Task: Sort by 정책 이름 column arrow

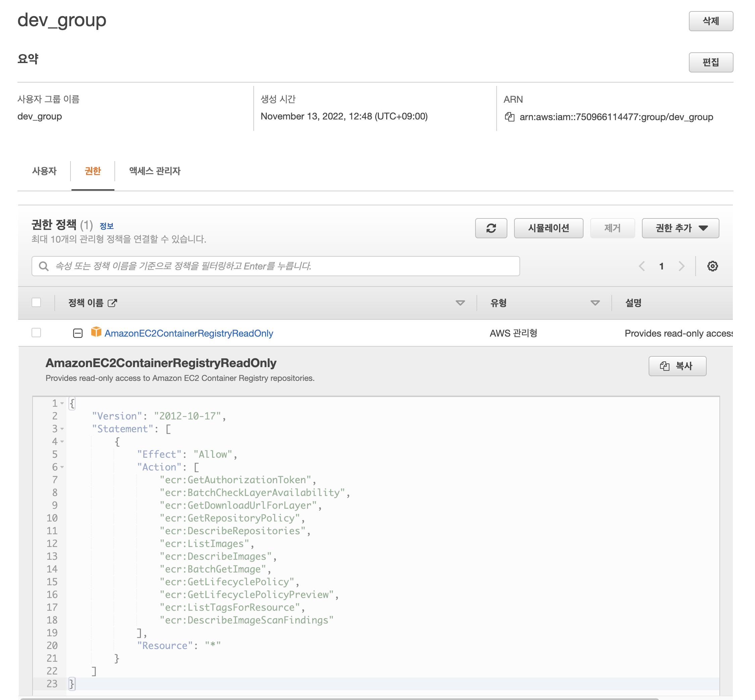Action: click(x=460, y=303)
